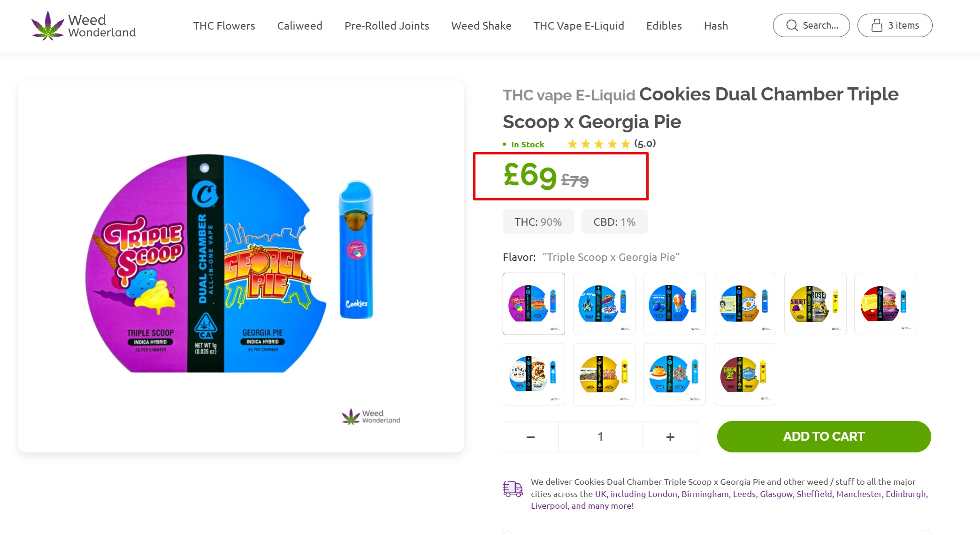Open the cart showing 3 items
The height and width of the screenshot is (535, 980).
click(895, 25)
